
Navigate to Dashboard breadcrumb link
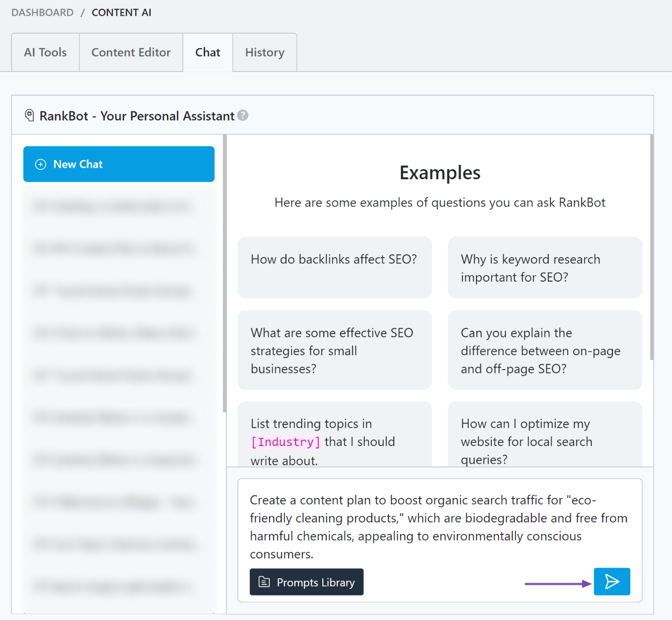(x=43, y=12)
